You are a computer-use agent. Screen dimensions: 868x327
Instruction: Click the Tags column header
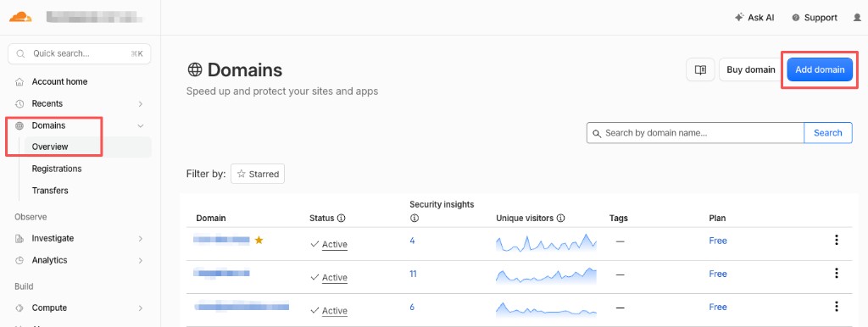(618, 218)
